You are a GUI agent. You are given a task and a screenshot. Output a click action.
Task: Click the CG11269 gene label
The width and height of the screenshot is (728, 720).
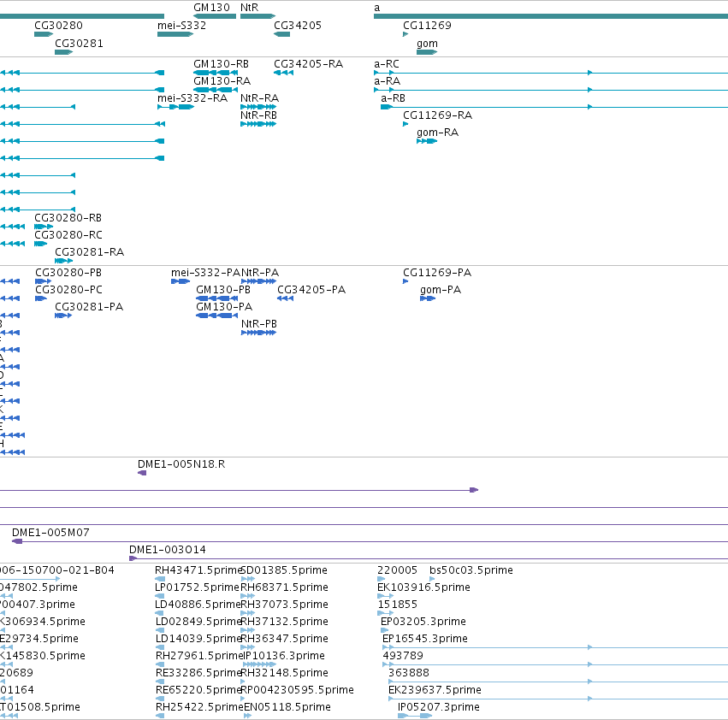pos(427,25)
